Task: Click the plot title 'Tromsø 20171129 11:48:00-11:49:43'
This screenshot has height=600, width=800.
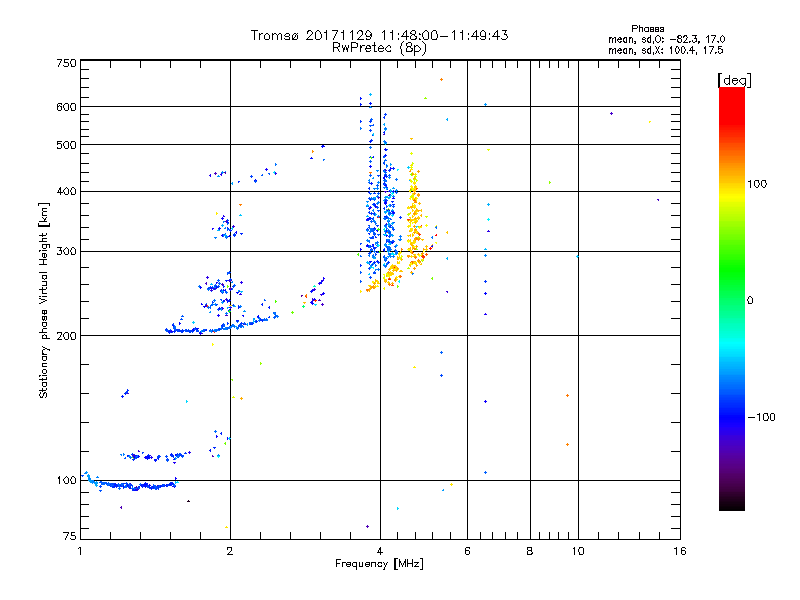Action: (x=379, y=35)
